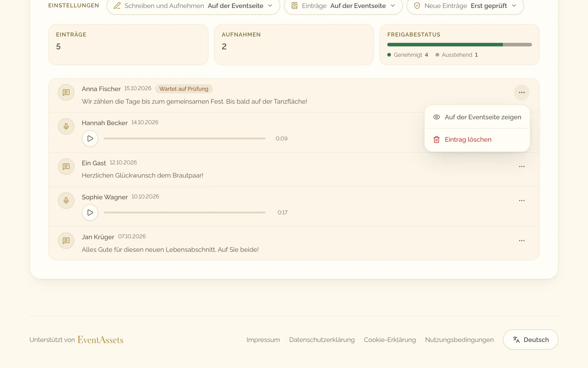Click the name Ein Gast
This screenshot has width=588, height=368.
[94, 163]
